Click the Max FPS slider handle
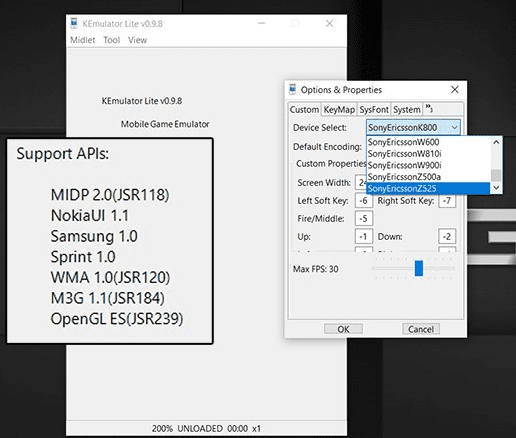Viewport: 516px width, 438px height. click(x=419, y=268)
